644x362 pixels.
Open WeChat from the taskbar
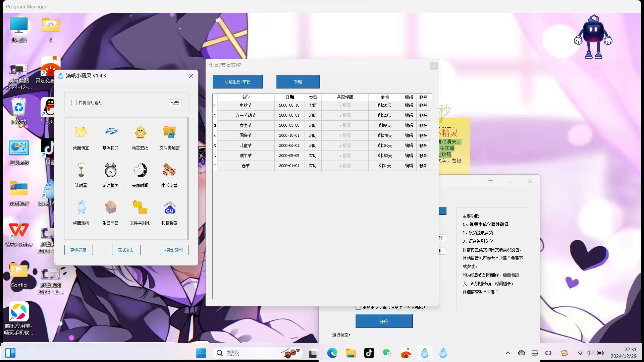[x=387, y=353]
